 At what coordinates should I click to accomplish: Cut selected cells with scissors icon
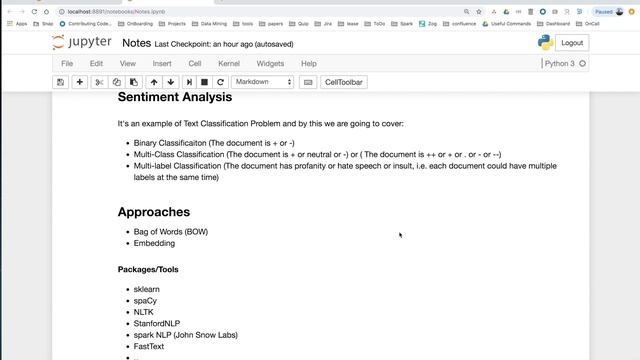tap(99, 82)
